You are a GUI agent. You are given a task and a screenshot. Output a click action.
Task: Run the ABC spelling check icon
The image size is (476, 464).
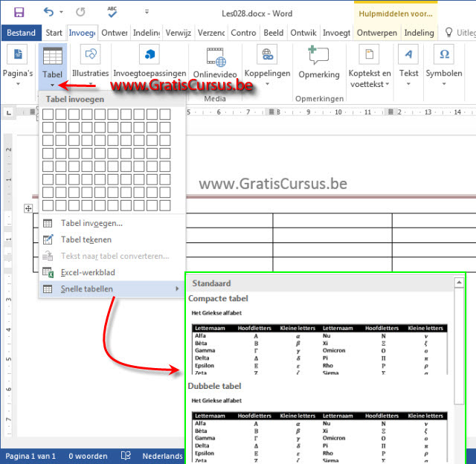[112, 12]
